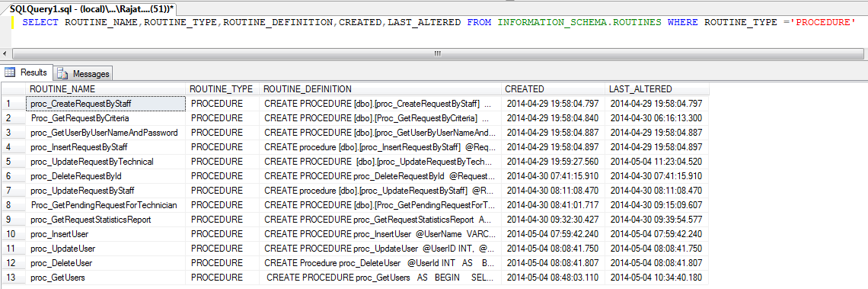868x289 pixels.
Task: Click inside the SQL query text line
Action: [x=439, y=23]
